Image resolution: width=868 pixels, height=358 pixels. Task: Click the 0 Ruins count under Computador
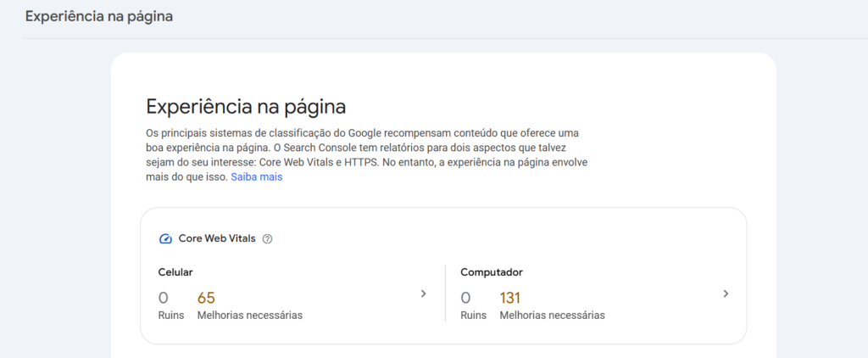point(465,298)
